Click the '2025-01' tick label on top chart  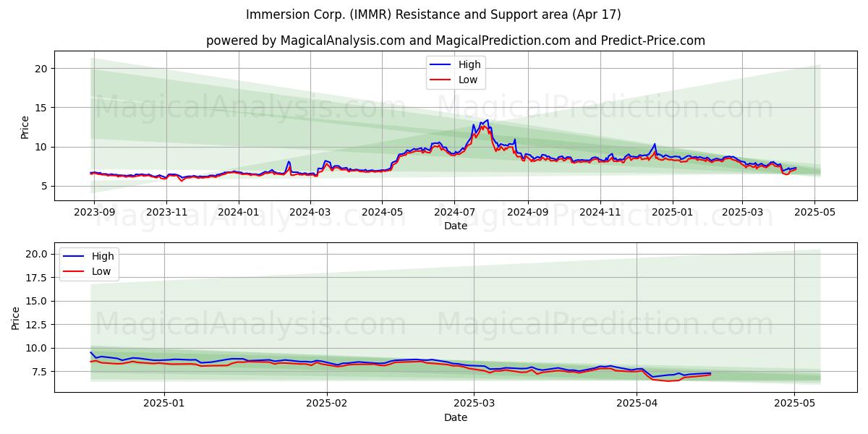tap(673, 212)
